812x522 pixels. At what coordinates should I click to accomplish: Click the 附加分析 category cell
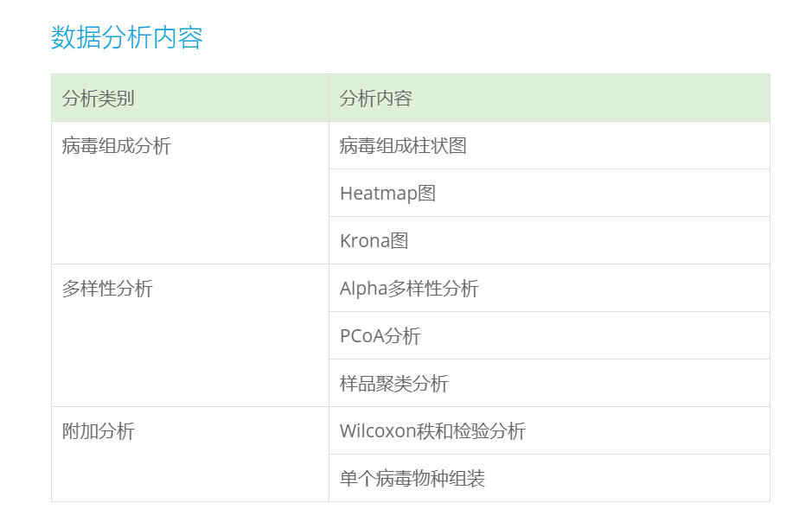pos(99,431)
